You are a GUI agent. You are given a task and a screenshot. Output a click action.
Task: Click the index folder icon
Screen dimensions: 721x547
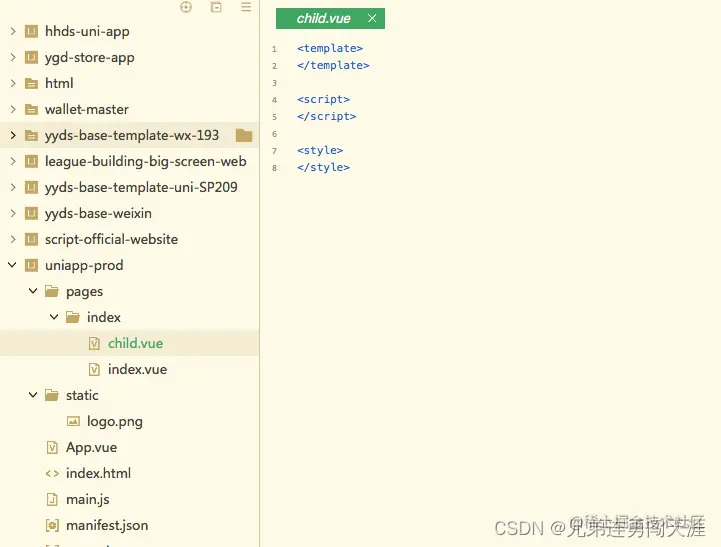pos(73,317)
